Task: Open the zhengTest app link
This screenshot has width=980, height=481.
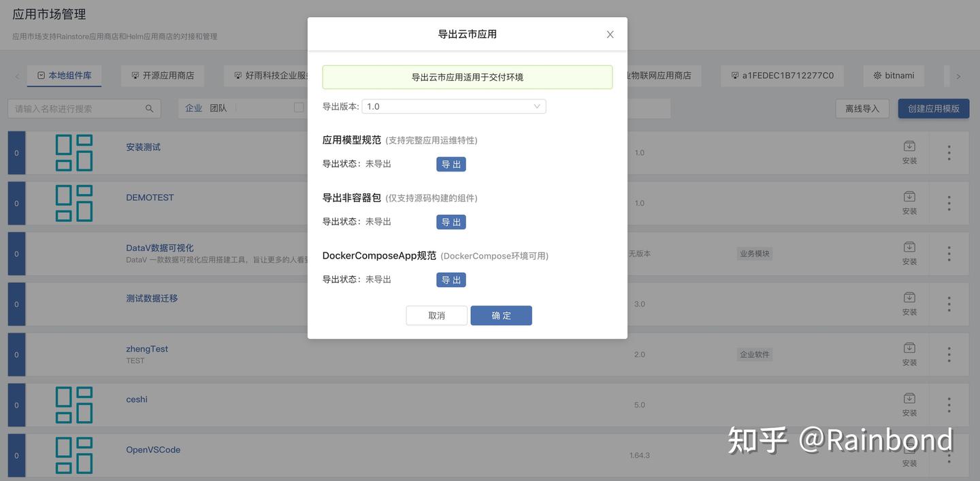Action: pyautogui.click(x=147, y=348)
